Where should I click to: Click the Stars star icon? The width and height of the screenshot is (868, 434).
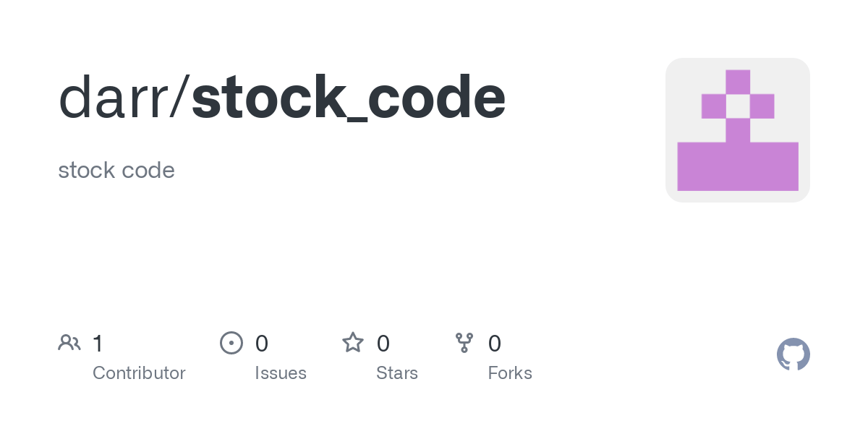click(x=353, y=342)
